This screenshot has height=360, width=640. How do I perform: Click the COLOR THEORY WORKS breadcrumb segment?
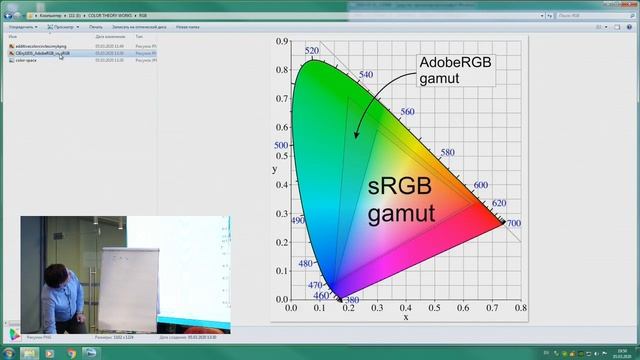point(110,16)
